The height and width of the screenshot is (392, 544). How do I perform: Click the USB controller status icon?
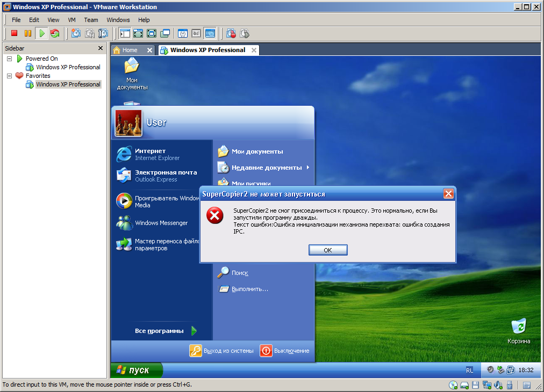point(510,385)
